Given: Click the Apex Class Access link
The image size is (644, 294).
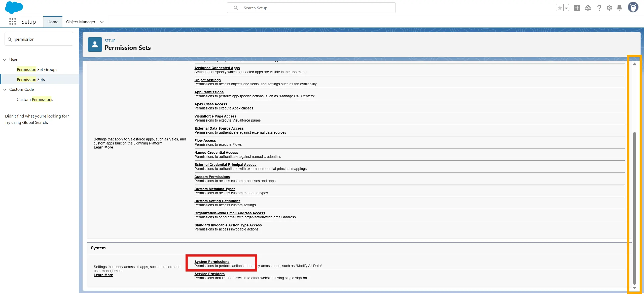Looking at the screenshot, I should [210, 104].
